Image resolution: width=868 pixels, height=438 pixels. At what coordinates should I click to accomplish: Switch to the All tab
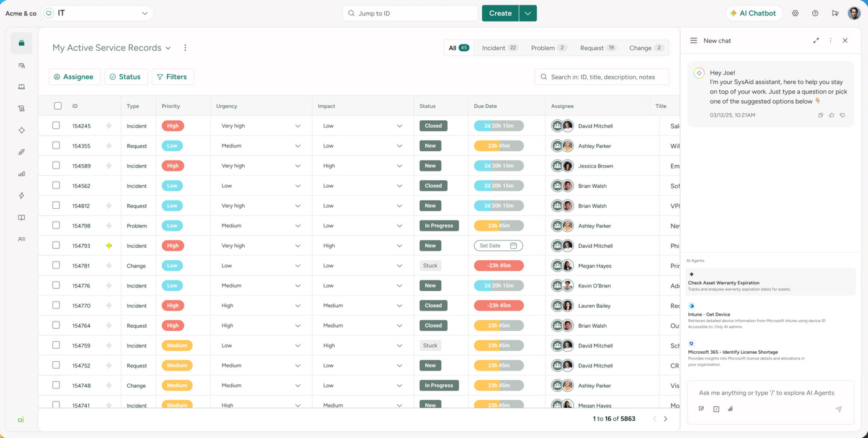click(x=459, y=48)
